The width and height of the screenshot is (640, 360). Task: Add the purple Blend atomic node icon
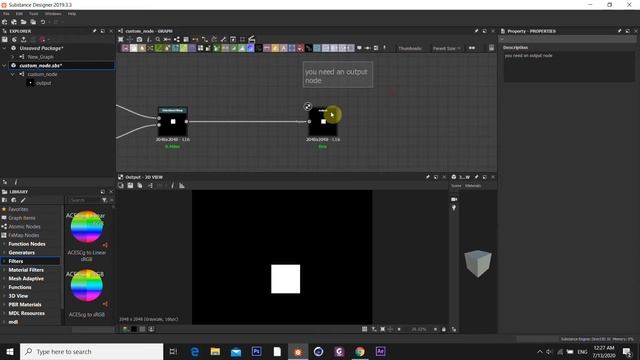(125, 48)
